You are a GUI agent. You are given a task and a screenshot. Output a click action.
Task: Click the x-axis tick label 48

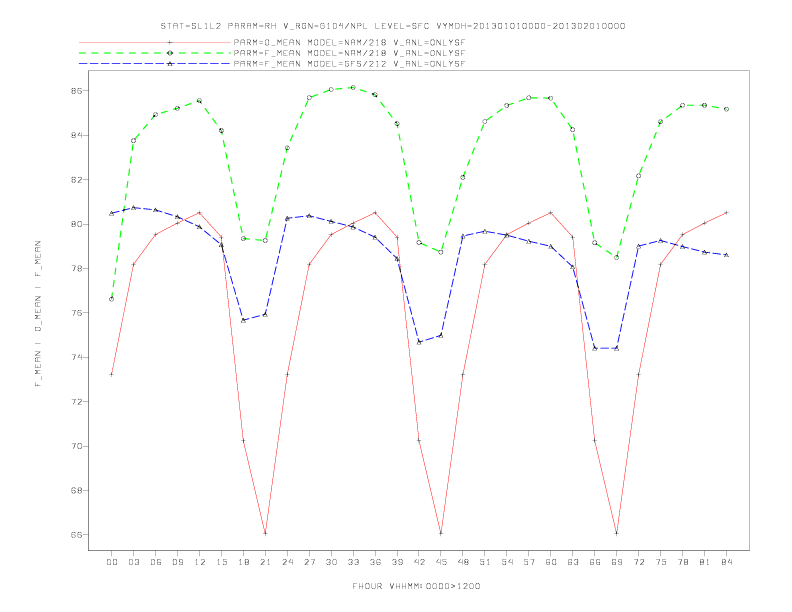(x=463, y=562)
